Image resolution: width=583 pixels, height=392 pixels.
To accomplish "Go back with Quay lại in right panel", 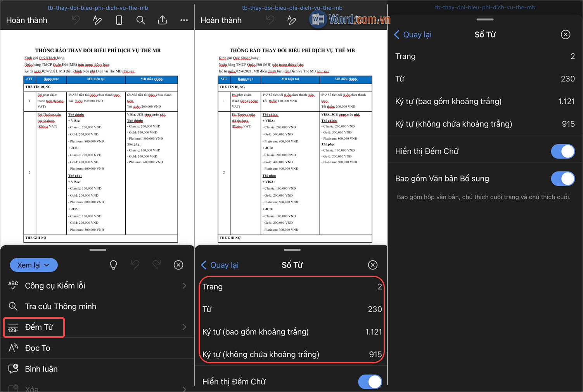I will tap(413, 35).
